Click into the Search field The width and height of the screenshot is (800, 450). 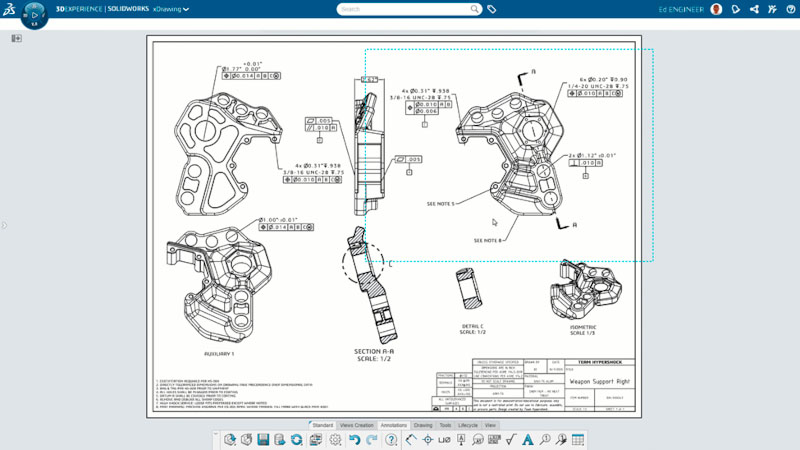405,9
